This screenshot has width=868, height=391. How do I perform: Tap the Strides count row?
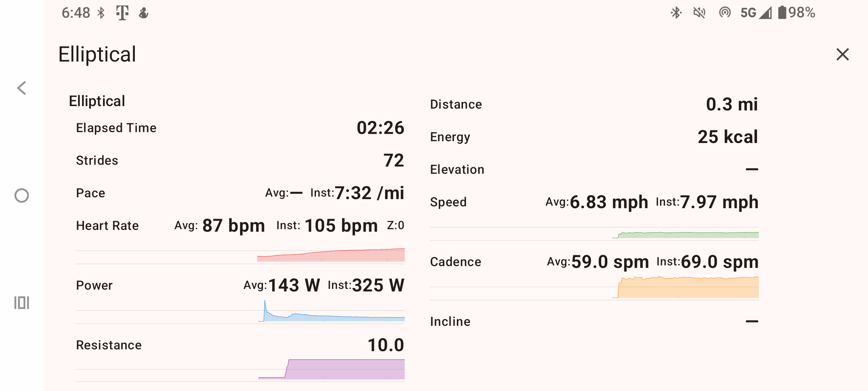tap(240, 160)
